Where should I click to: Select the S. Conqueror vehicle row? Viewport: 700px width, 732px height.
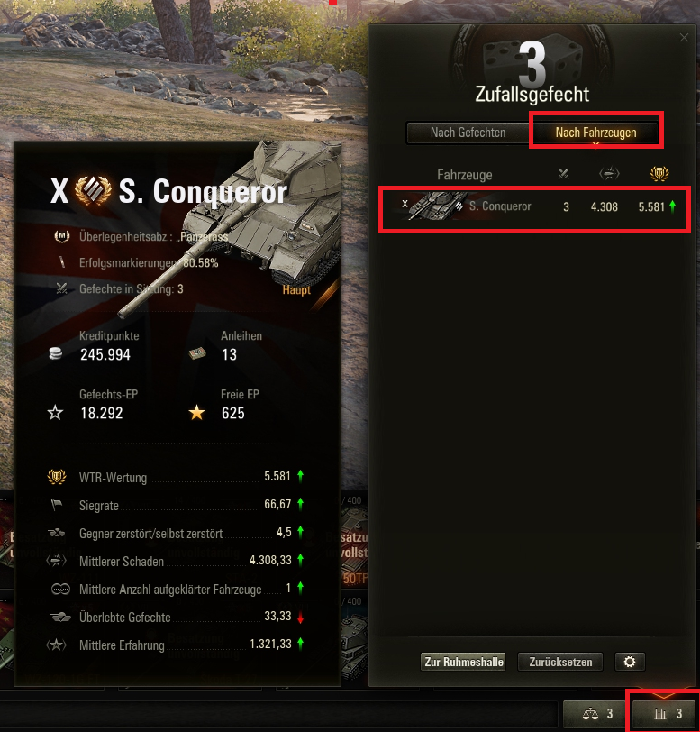535,206
